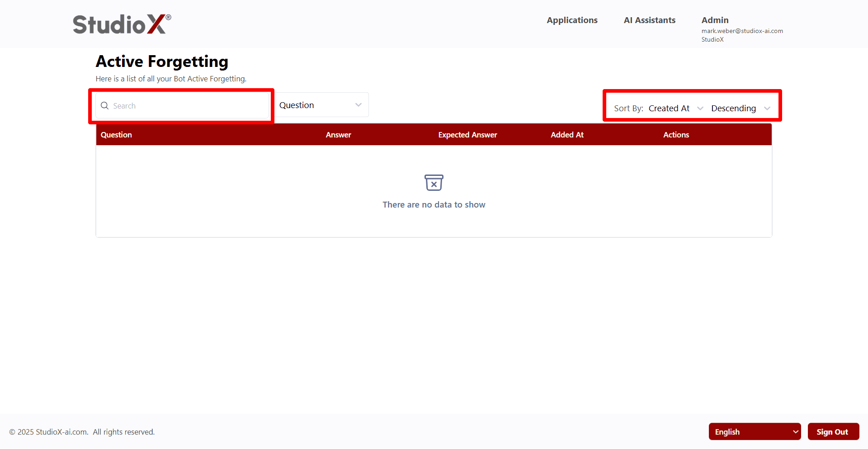Click the Actions column header

(676, 134)
